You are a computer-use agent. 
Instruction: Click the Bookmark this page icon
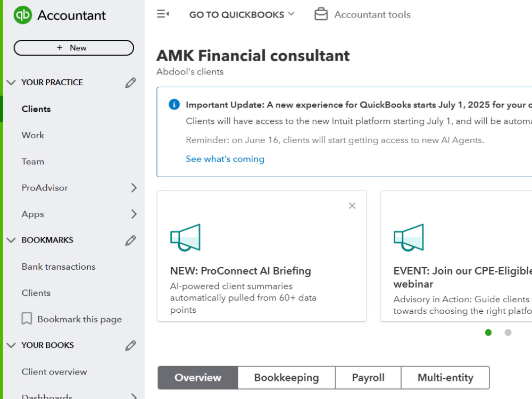(x=27, y=319)
